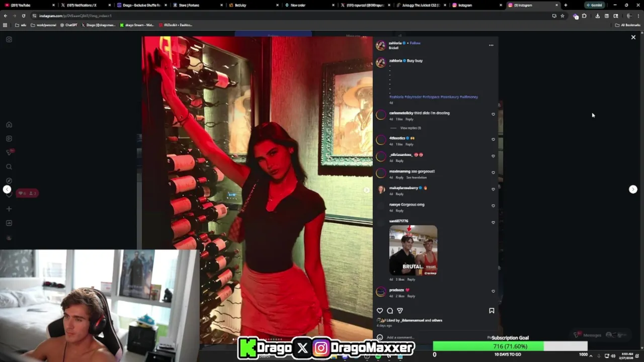Open browser downloads icon
Viewport: 644px width, 362px height.
[597, 16]
